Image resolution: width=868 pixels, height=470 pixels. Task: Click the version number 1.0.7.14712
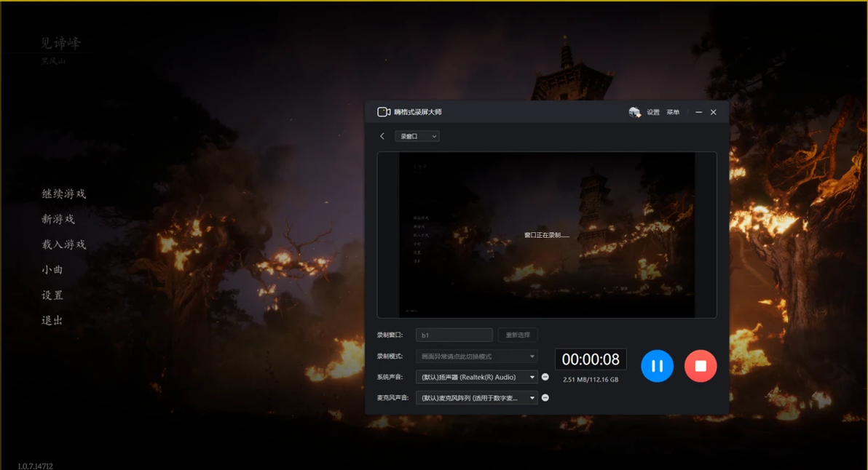point(36,466)
